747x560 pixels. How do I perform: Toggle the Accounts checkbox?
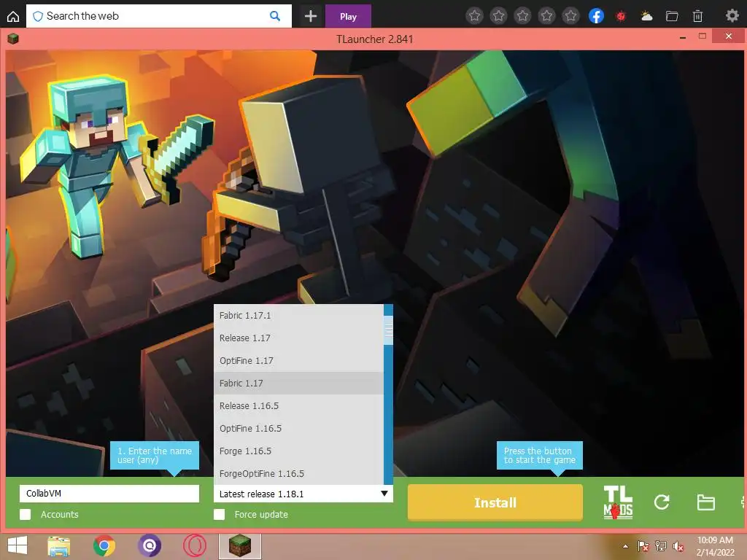tap(26, 514)
